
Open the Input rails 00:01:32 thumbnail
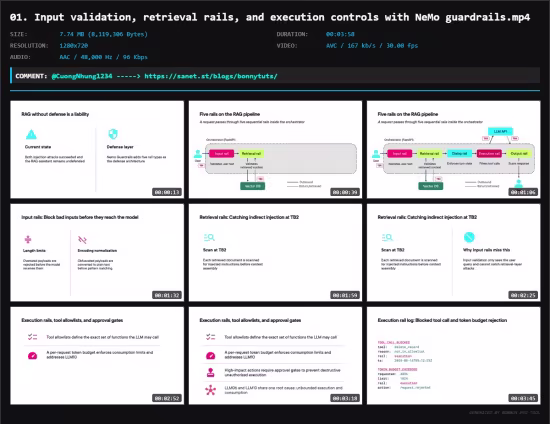(97, 253)
